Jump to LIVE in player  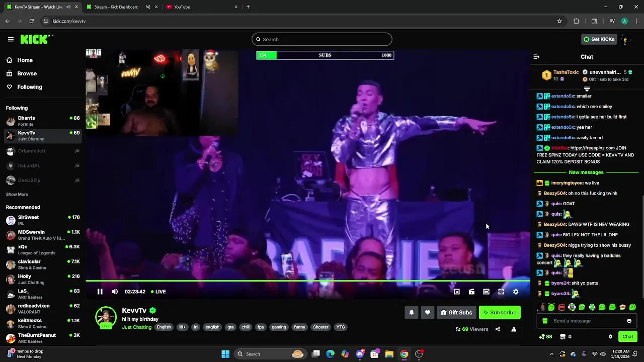click(x=158, y=292)
